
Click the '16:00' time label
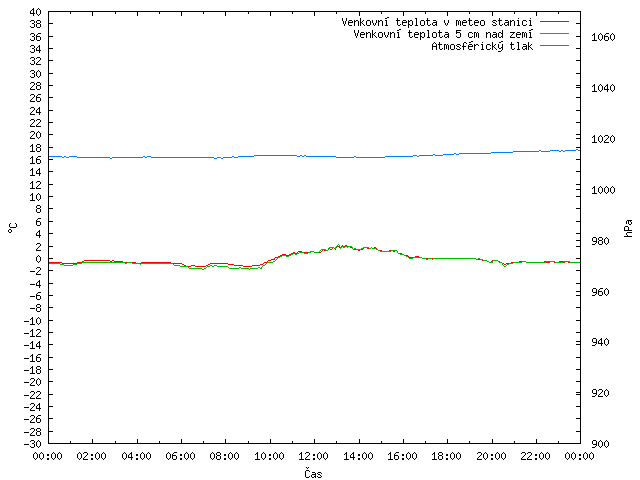coord(402,456)
